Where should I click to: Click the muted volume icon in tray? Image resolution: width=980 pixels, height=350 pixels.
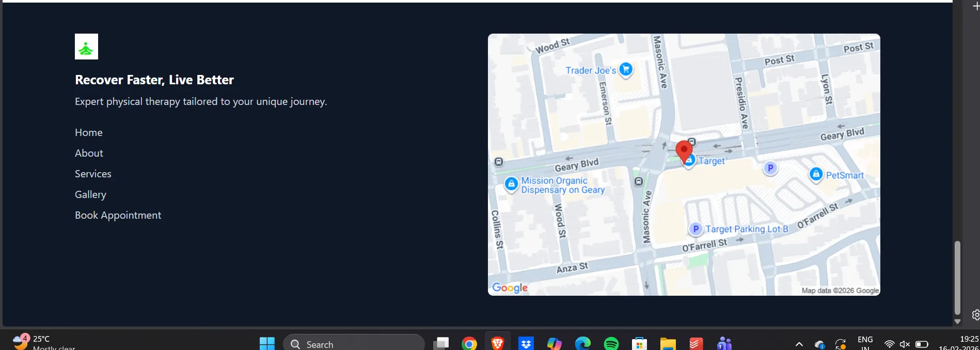point(905,344)
